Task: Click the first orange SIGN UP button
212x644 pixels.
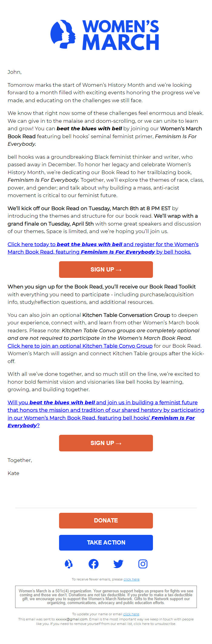Action: 106,269
